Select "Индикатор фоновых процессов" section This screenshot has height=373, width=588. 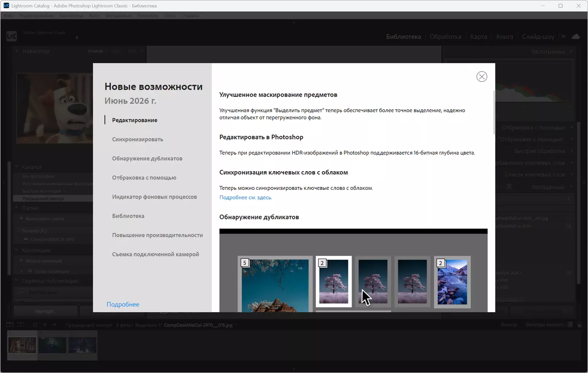pos(154,197)
